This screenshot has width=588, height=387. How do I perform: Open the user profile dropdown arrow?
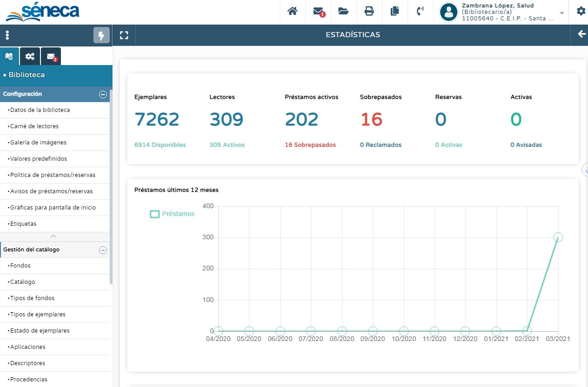coord(562,13)
